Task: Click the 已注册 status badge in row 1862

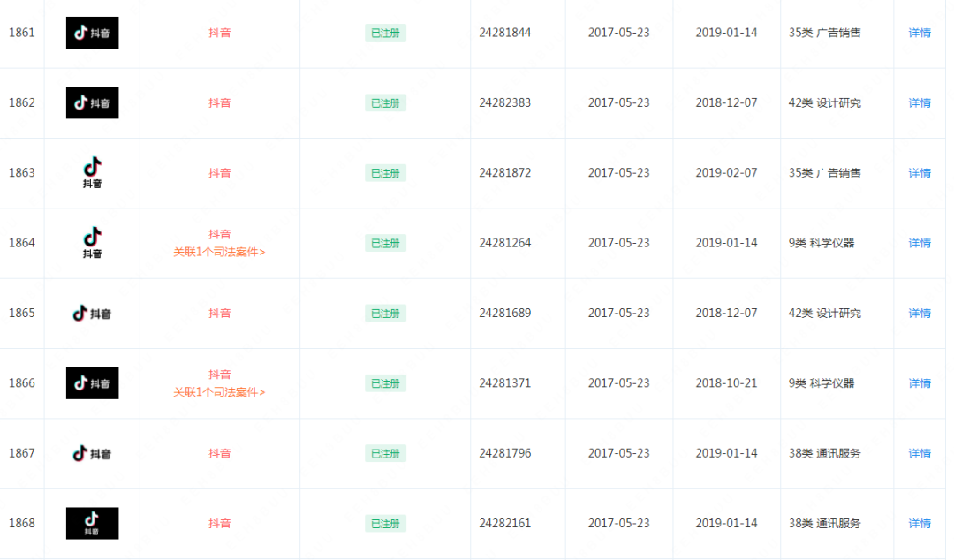Action: pos(385,102)
